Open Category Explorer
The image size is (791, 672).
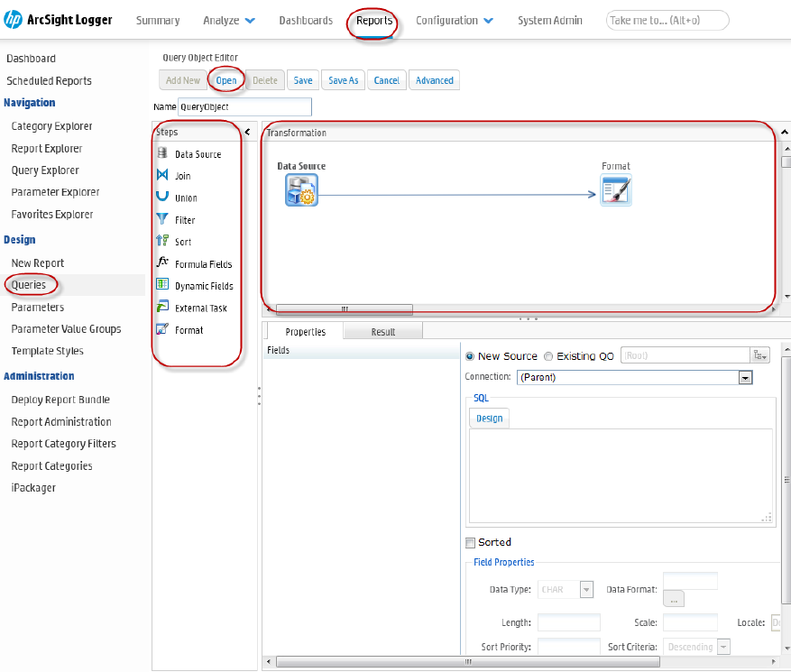tap(51, 126)
